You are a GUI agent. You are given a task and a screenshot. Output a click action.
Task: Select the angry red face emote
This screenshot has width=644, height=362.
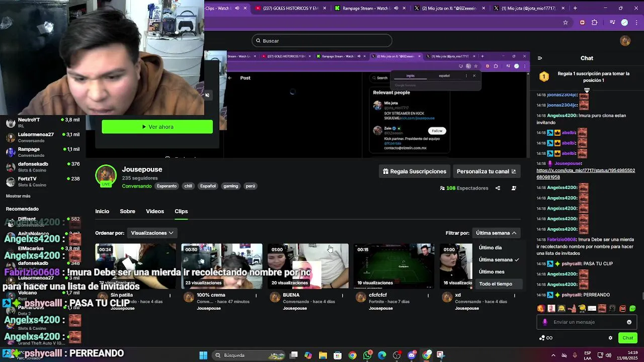coord(623,308)
